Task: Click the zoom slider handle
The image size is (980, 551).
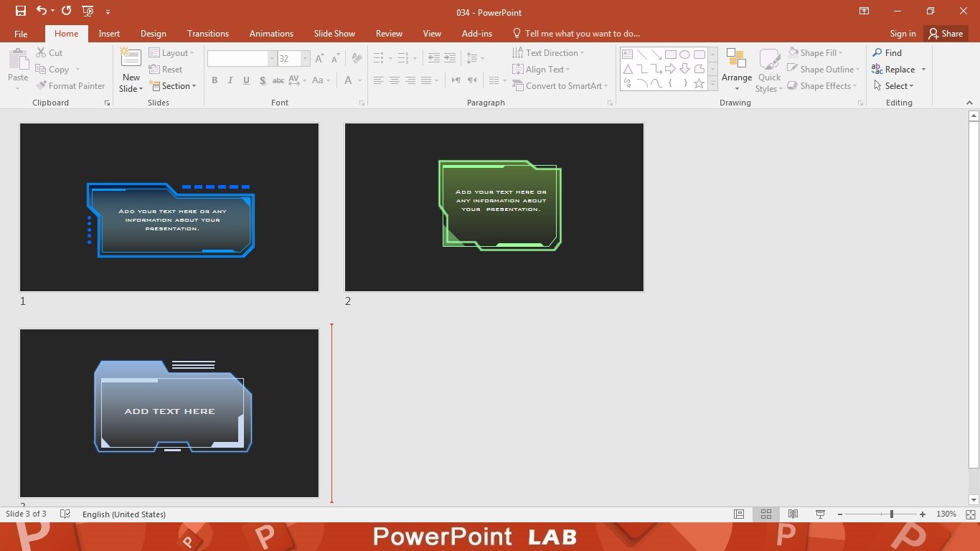Action: [x=892, y=514]
